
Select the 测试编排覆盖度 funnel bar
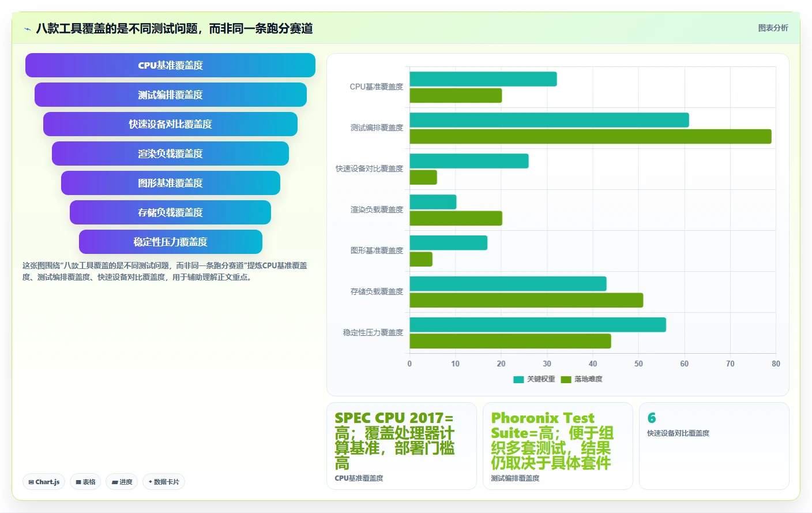click(x=170, y=95)
